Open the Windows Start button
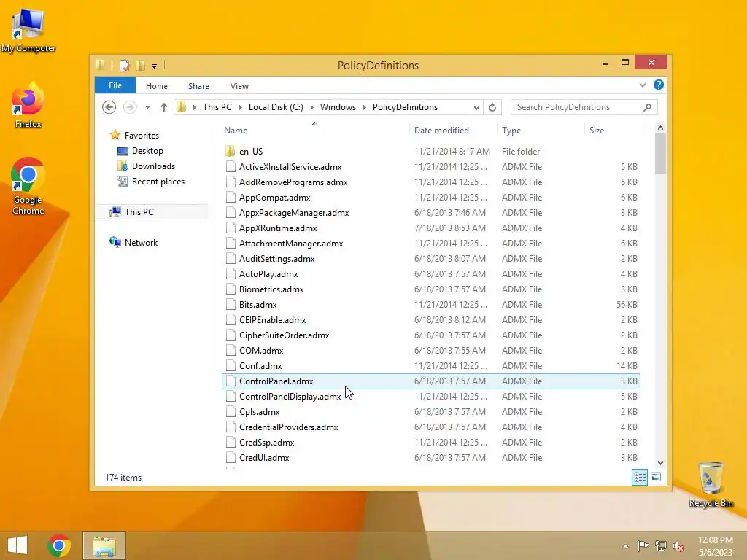747x560 pixels. tap(18, 545)
